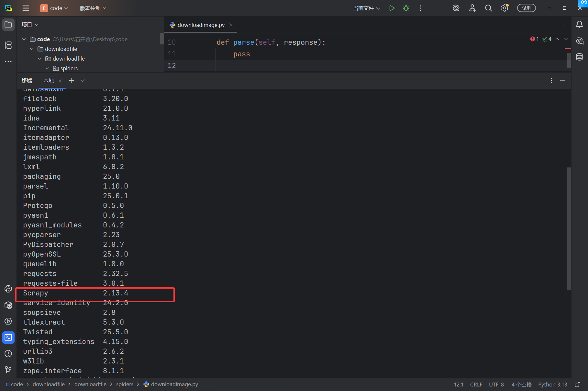Click code breadcrumb in navigation bar
This screenshot has height=391, width=588.
tap(15, 384)
